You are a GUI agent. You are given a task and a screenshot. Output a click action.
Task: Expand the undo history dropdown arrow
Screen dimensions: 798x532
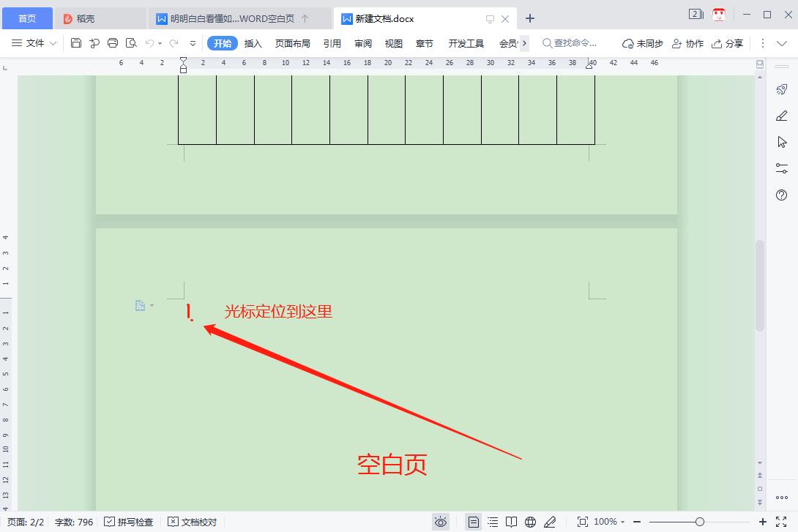point(160,44)
